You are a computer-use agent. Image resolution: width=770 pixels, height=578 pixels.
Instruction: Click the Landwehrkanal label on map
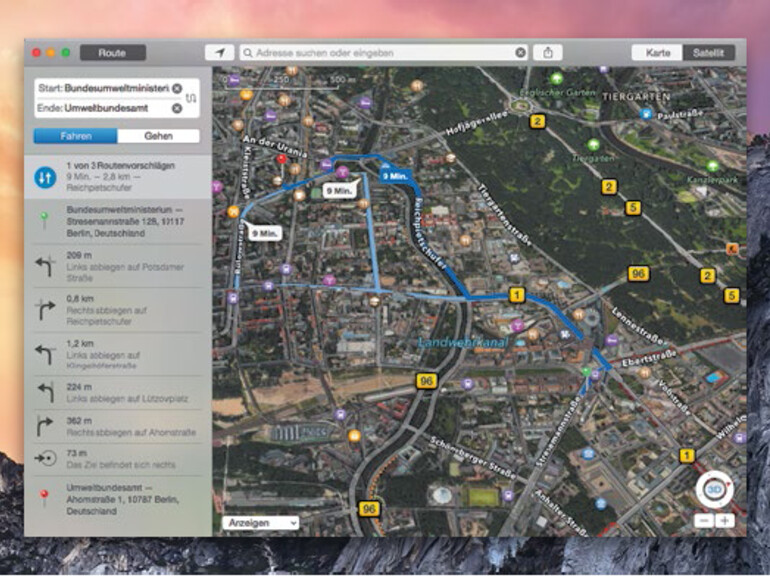[463, 342]
